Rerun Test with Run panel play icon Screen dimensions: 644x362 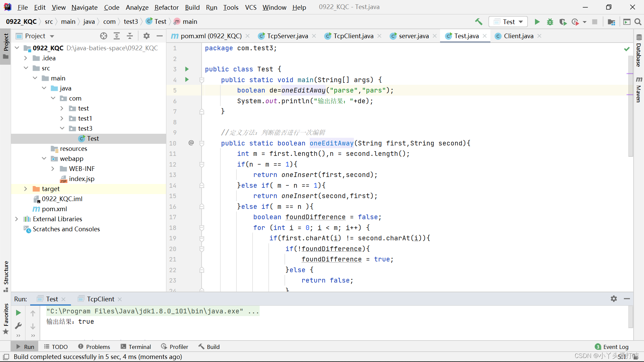pos(18,313)
